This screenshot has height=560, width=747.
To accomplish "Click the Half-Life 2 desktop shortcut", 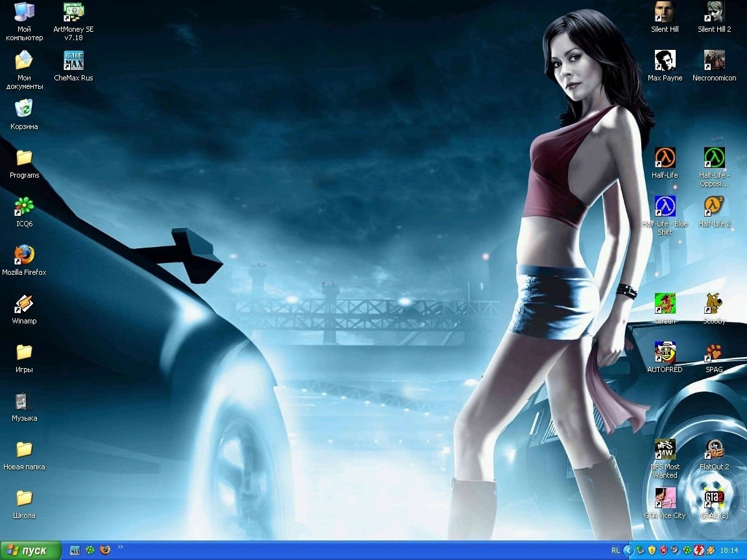I will point(714,207).
